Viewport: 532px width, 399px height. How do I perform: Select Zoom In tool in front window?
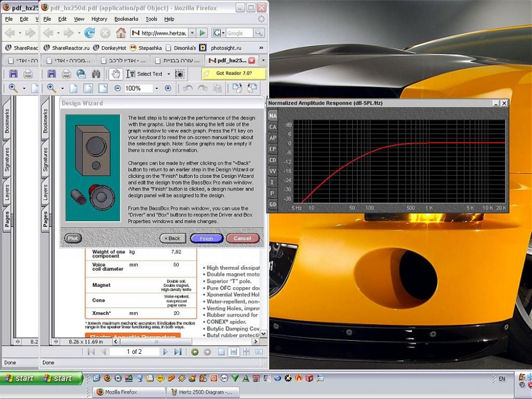pos(52,88)
